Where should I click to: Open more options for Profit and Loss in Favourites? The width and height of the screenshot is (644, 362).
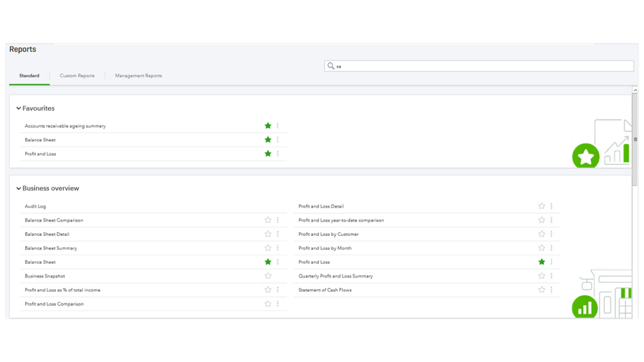pyautogui.click(x=278, y=153)
